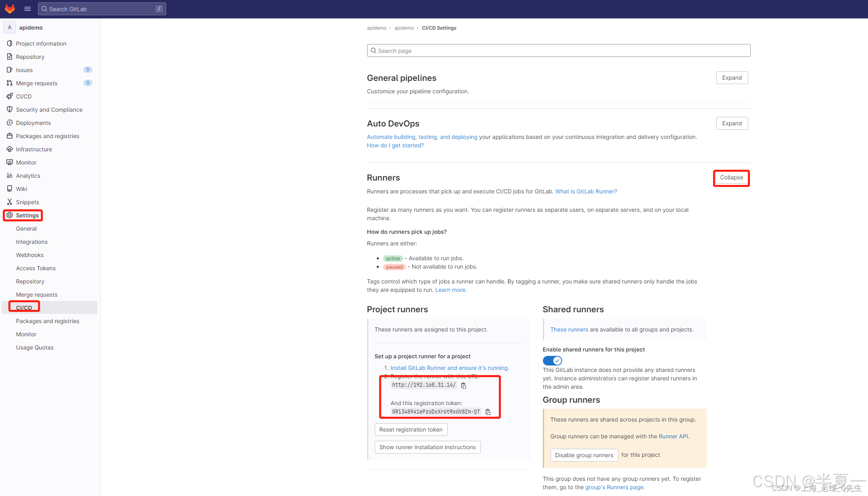Expand the Auto DevOps section

(x=731, y=123)
